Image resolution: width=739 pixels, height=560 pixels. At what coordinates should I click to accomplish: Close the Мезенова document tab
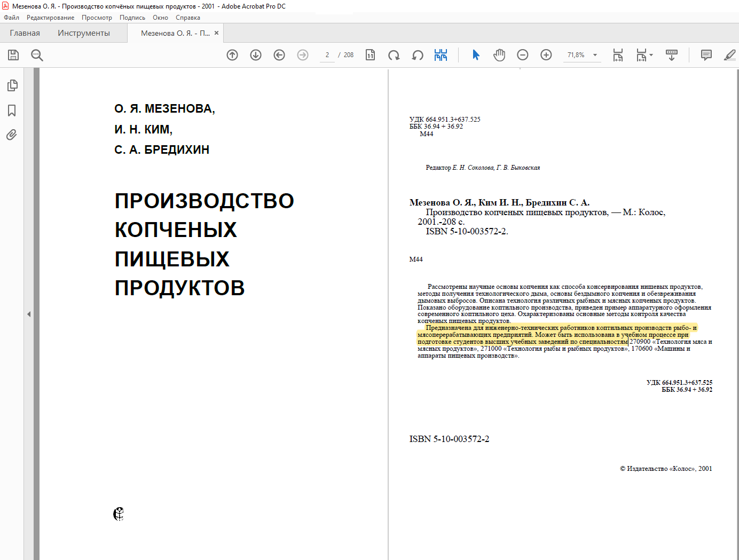[x=216, y=33]
